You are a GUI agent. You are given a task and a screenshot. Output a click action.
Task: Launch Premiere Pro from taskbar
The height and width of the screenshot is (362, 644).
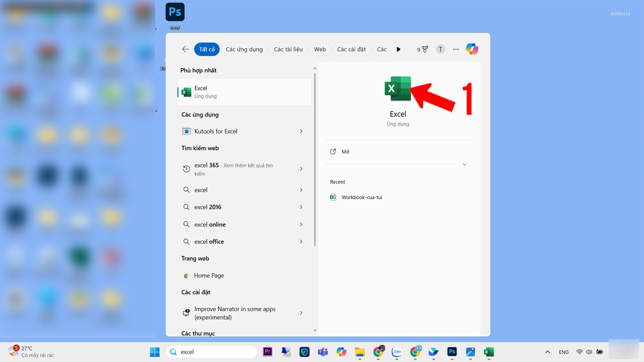click(x=267, y=352)
